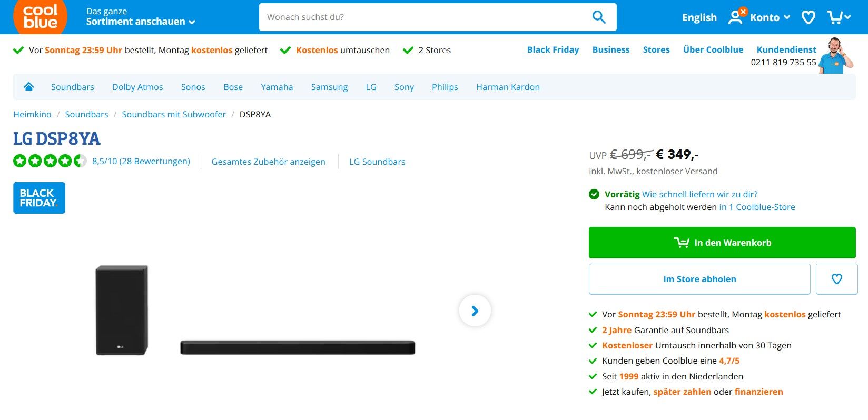
Task: Click 2 Jahre Garantie auf Soundbars text
Action: 665,330
